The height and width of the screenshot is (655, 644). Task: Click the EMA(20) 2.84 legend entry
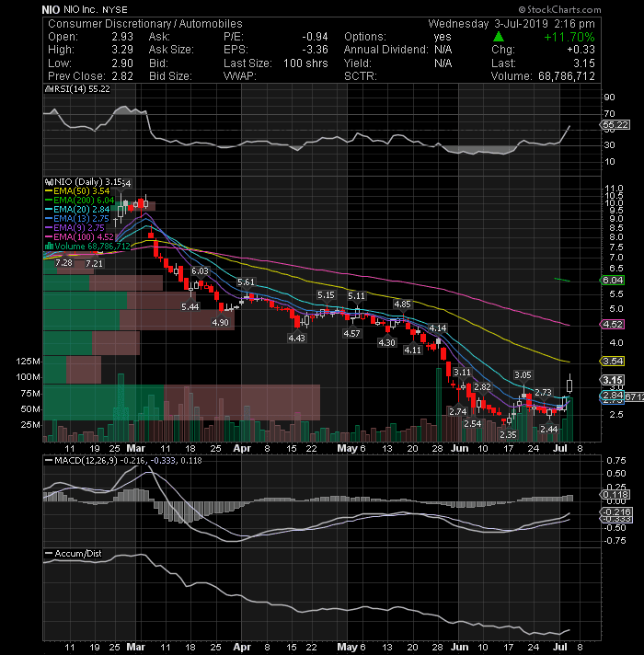[x=77, y=209]
